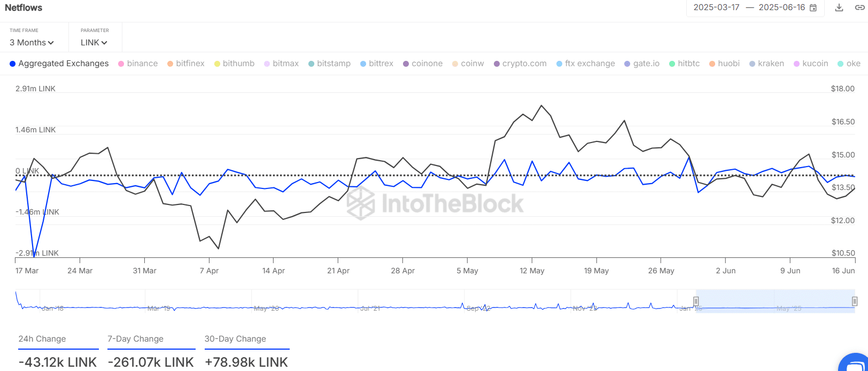Open the 3 Months time frame dropdown
This screenshot has height=371, width=868.
click(x=32, y=43)
